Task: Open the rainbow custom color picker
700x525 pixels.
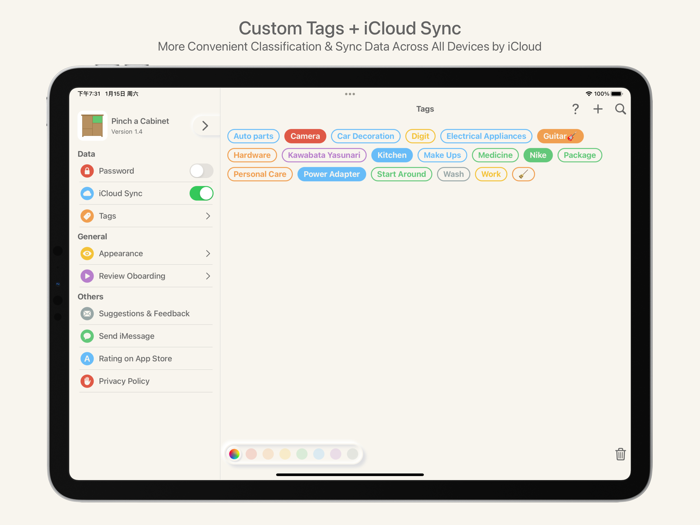Action: click(x=234, y=454)
